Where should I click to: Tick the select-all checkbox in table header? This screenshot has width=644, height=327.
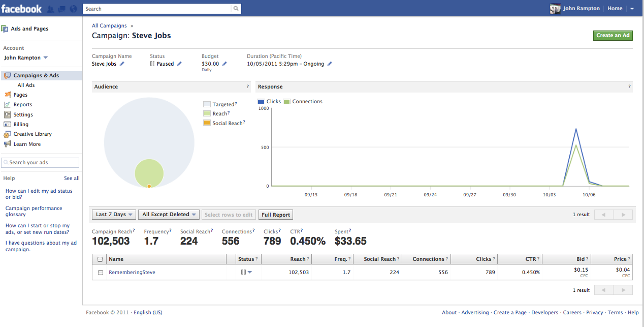100,259
